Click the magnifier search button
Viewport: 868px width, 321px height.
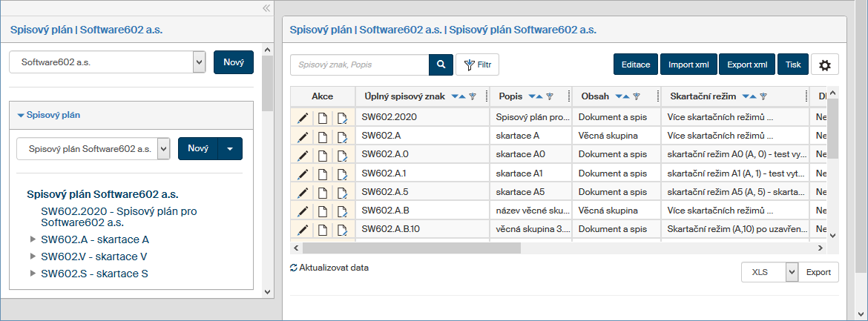pos(441,65)
